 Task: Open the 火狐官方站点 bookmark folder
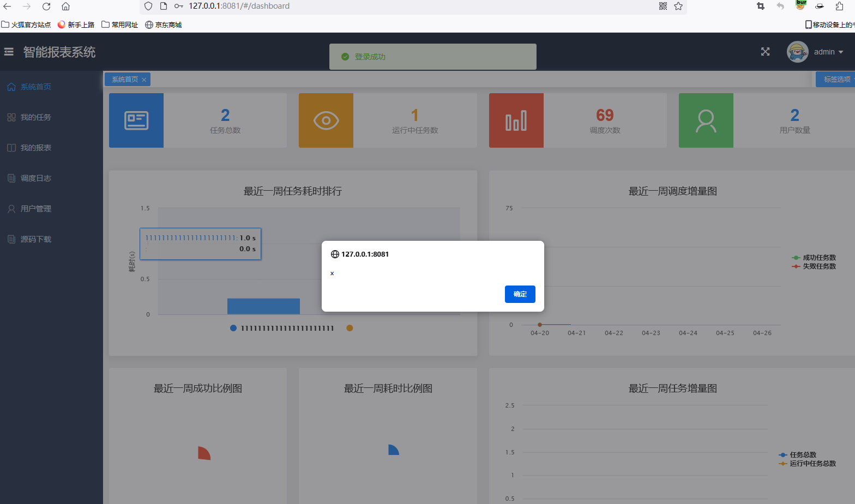(26, 25)
